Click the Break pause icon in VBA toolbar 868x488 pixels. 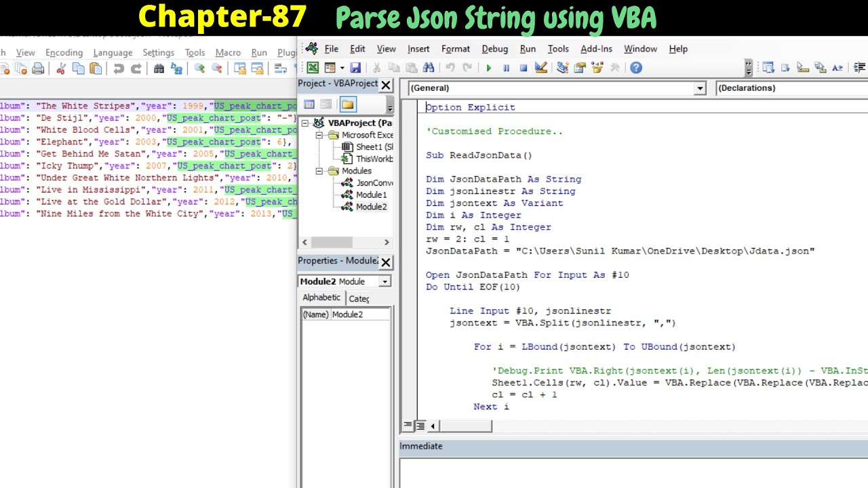[x=506, y=68]
